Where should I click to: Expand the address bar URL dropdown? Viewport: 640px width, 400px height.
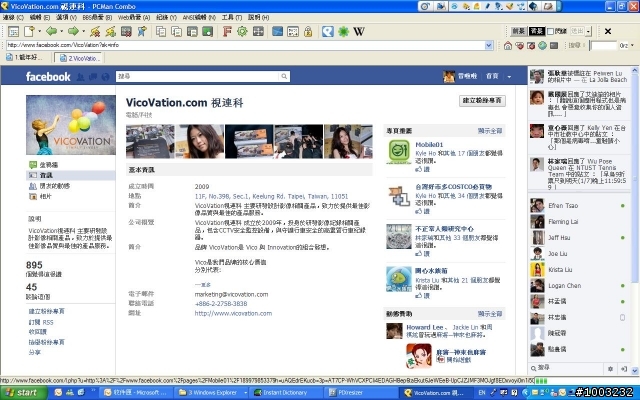click(x=489, y=45)
